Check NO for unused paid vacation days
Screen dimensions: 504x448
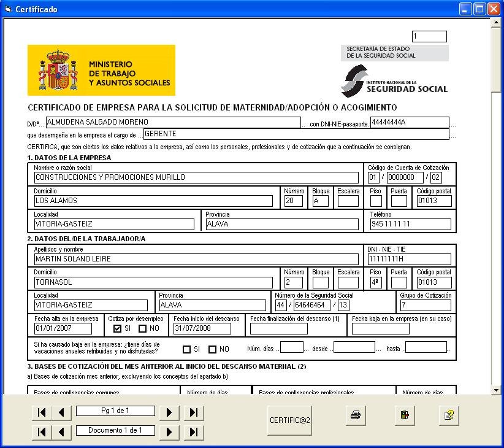click(213, 350)
